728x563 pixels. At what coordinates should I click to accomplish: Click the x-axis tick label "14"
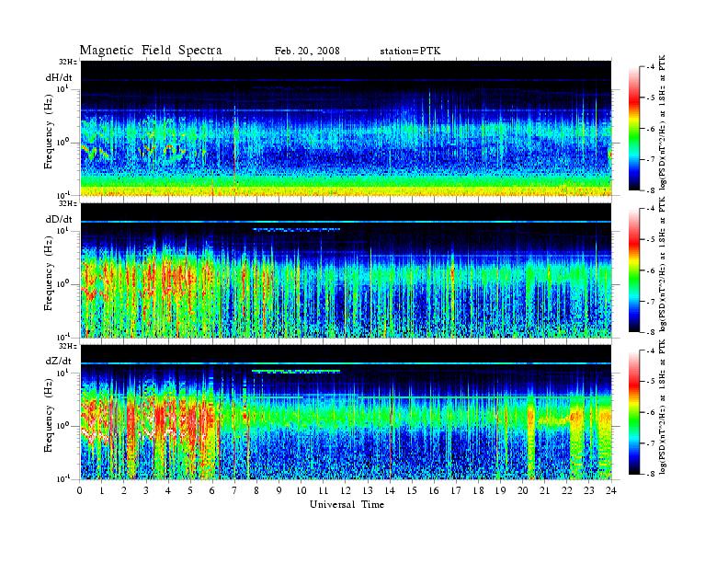tap(390, 491)
